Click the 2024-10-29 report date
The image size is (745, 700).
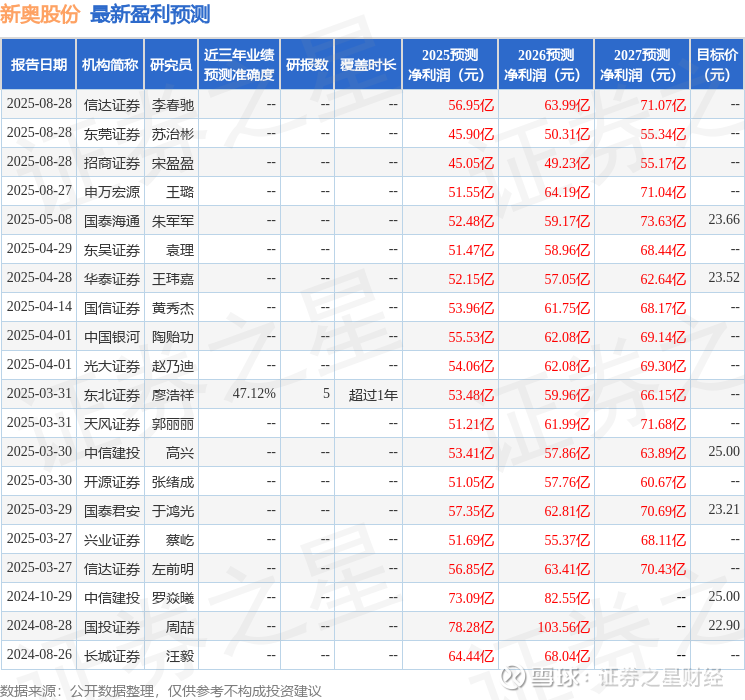(x=39, y=596)
